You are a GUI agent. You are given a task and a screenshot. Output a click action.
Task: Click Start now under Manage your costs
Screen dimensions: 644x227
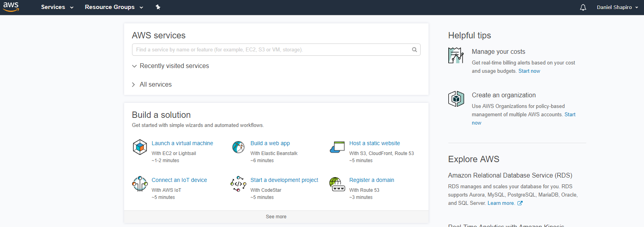coord(529,71)
